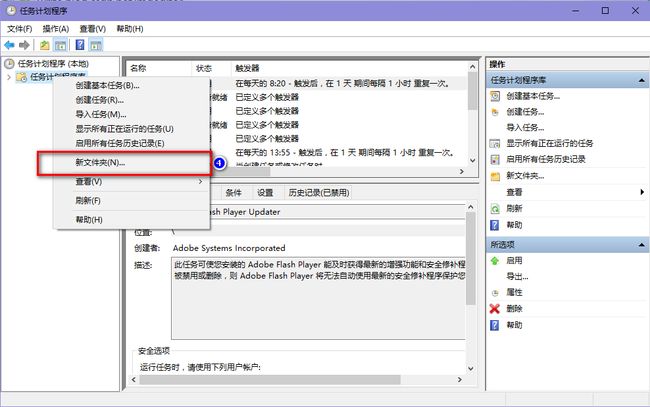Click the title bar Task Scheduler clock icon
This screenshot has height=407, width=650.
click(x=11, y=10)
